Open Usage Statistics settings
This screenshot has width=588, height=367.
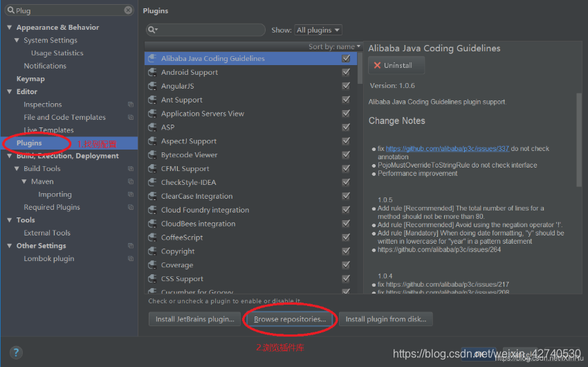point(57,53)
